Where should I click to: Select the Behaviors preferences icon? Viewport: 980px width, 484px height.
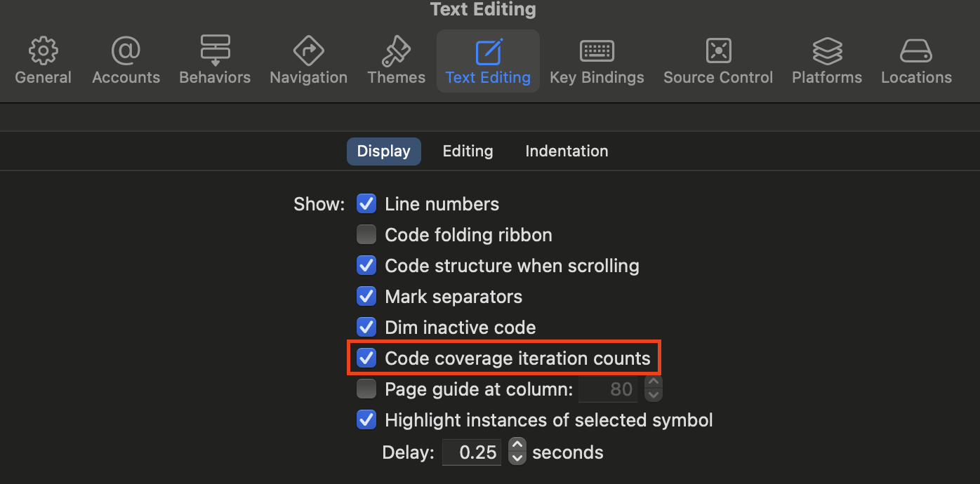(x=215, y=51)
